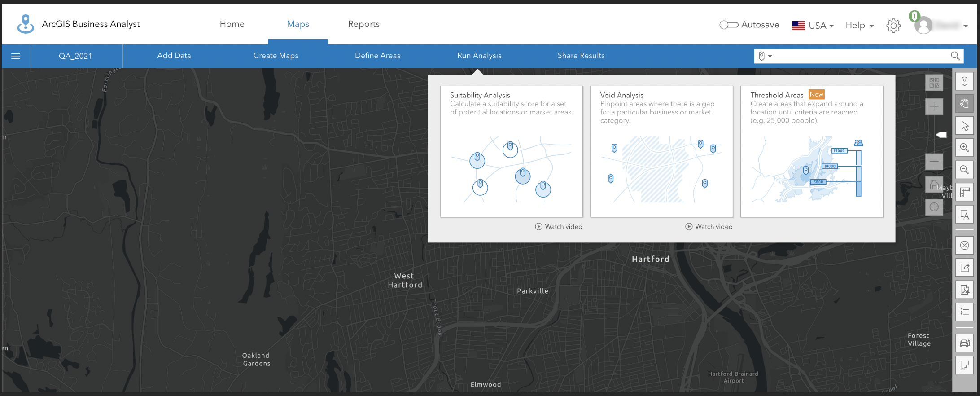Open the Help dropdown menu
Screen dimensions: 980x396
[860, 26]
